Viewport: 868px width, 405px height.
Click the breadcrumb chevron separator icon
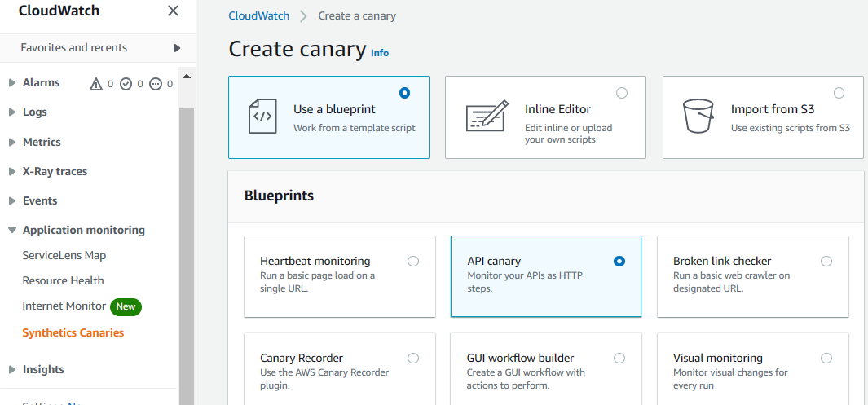point(304,16)
